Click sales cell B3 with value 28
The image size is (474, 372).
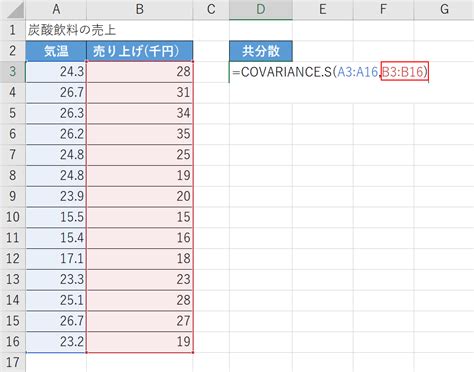pyautogui.click(x=140, y=72)
